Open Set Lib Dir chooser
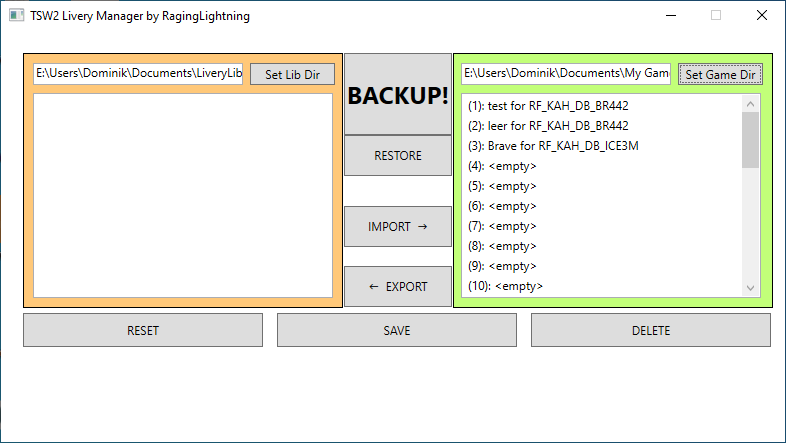786x443 pixels. (x=292, y=74)
